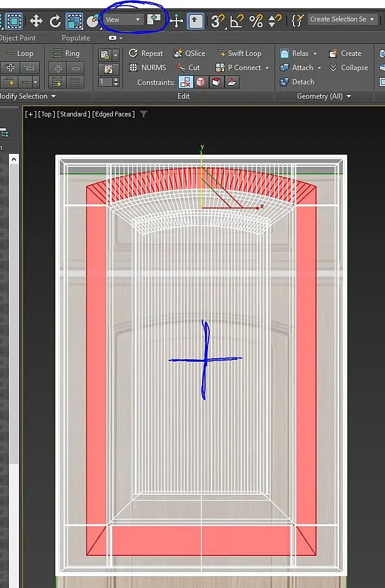Open the View coordinate system dropdown
The height and width of the screenshot is (588, 385).
tap(123, 20)
